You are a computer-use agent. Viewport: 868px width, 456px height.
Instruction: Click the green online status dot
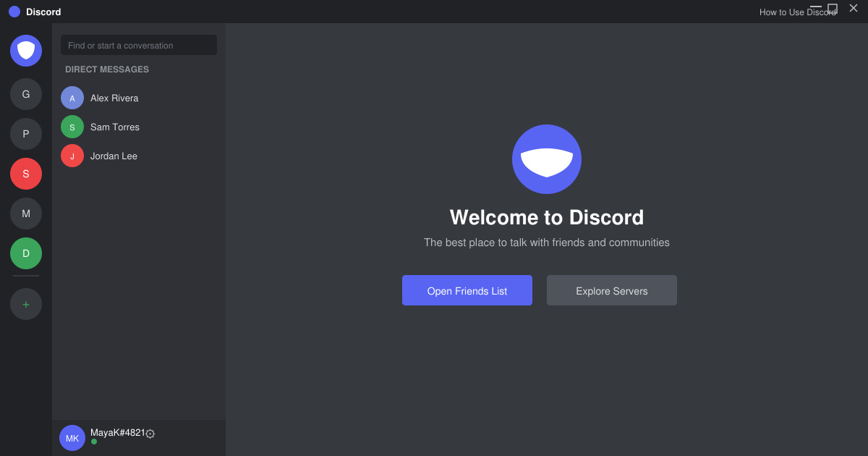(94, 442)
